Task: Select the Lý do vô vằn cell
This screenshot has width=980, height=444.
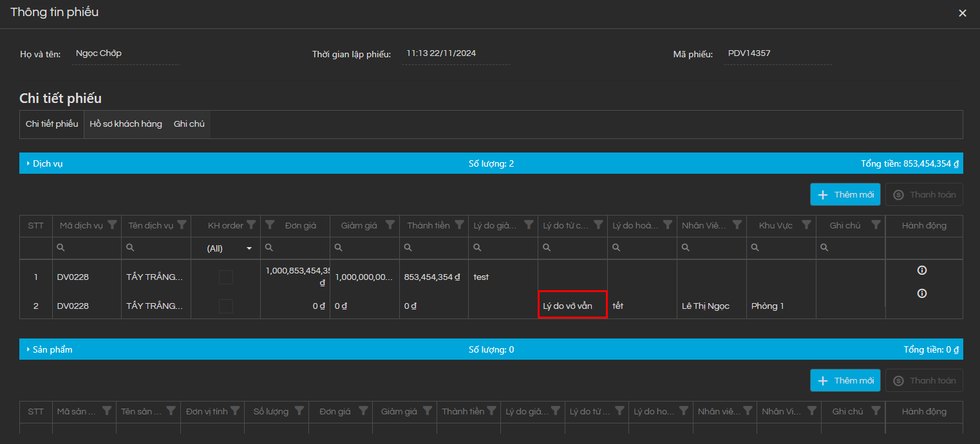Action: click(572, 306)
